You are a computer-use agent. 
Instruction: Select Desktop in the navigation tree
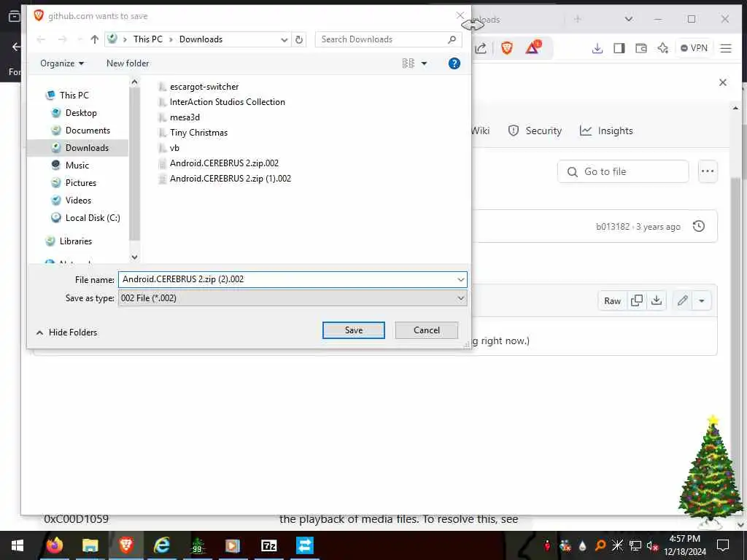point(81,113)
